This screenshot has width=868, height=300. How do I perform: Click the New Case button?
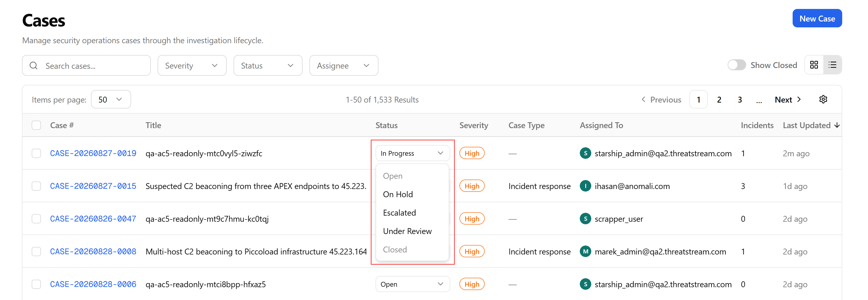tap(817, 18)
